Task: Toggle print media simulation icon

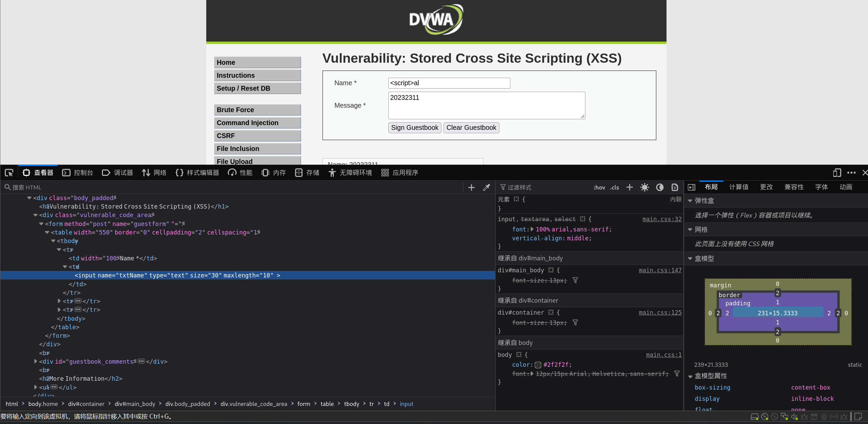Action: (675, 187)
